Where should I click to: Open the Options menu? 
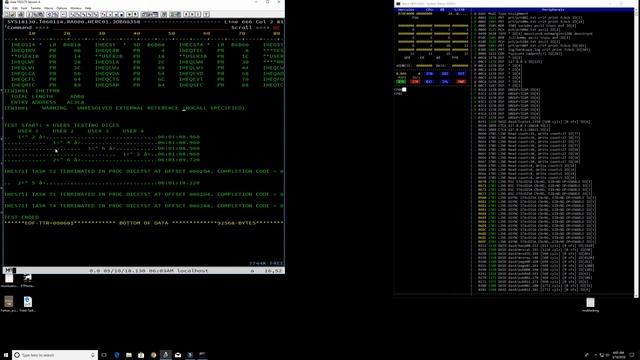pyautogui.click(x=62, y=8)
